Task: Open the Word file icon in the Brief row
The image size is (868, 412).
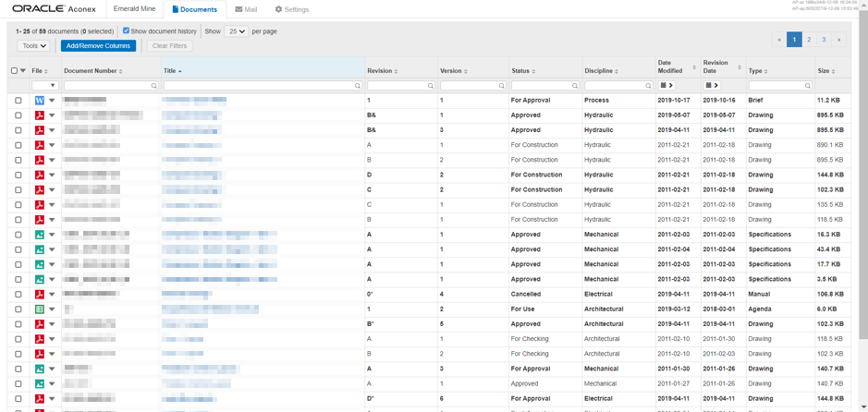Action: click(40, 101)
